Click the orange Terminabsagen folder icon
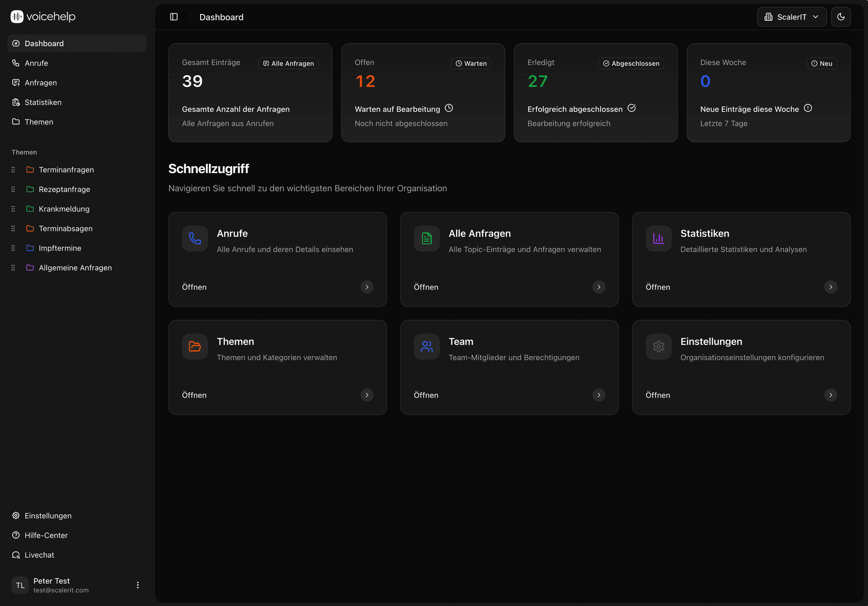Viewport: 868px width, 606px height. (x=30, y=228)
